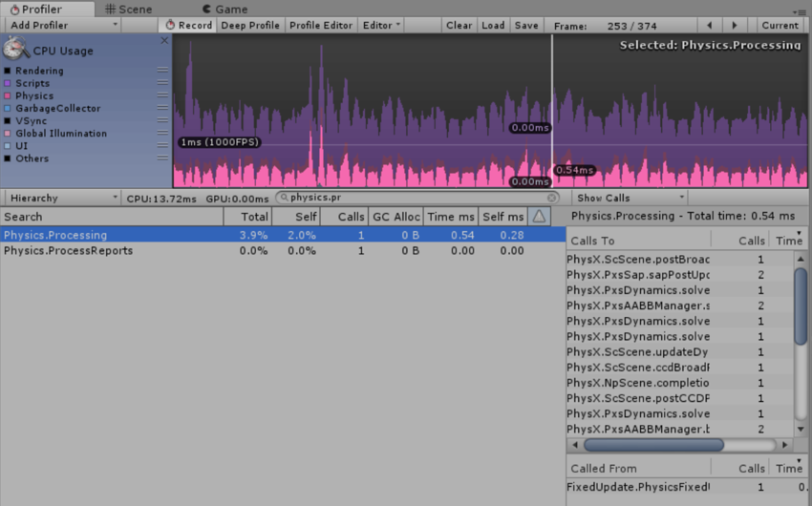Click the warning triangle column icon
Screen dimensions: 812x506
tap(539, 217)
